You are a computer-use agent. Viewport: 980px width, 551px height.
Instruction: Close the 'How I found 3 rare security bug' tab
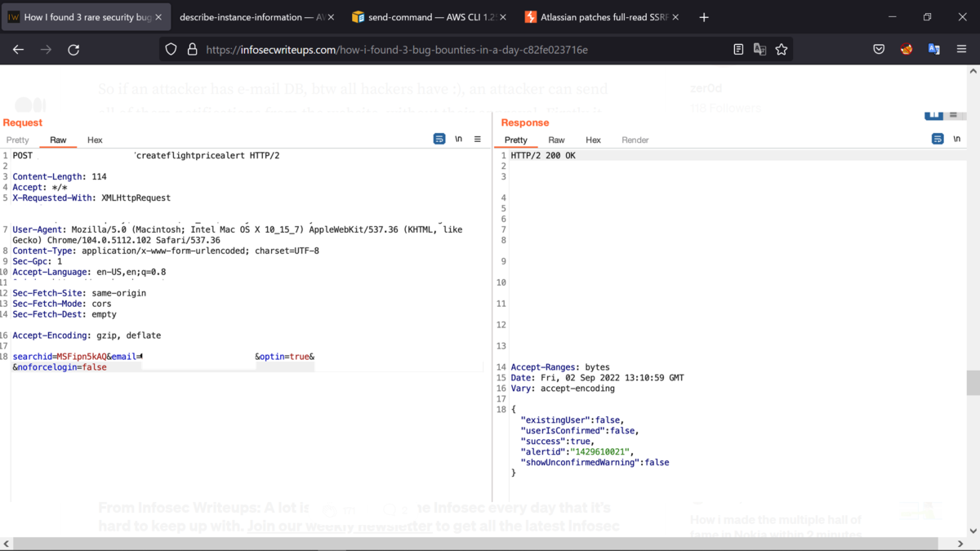click(158, 17)
